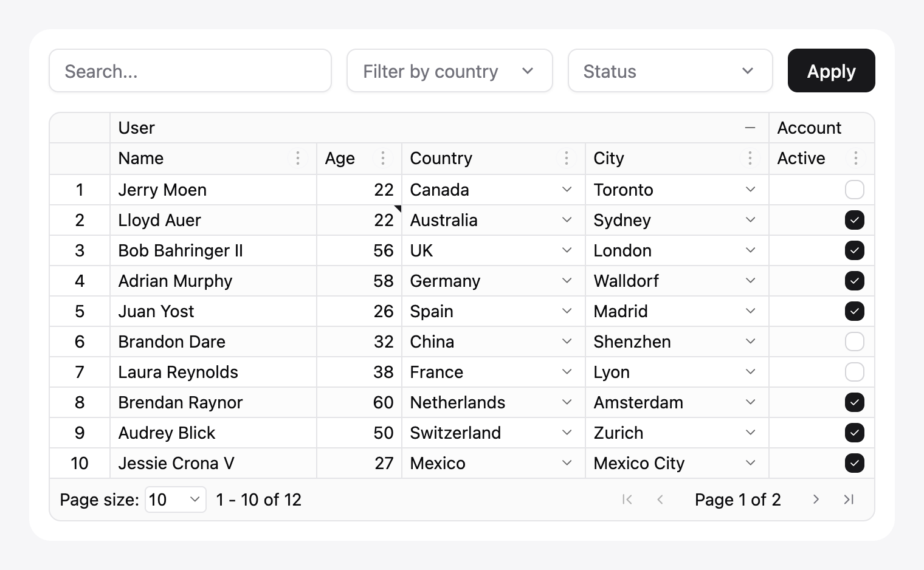Focus the Search input field
The height and width of the screenshot is (570, 924).
click(x=190, y=71)
